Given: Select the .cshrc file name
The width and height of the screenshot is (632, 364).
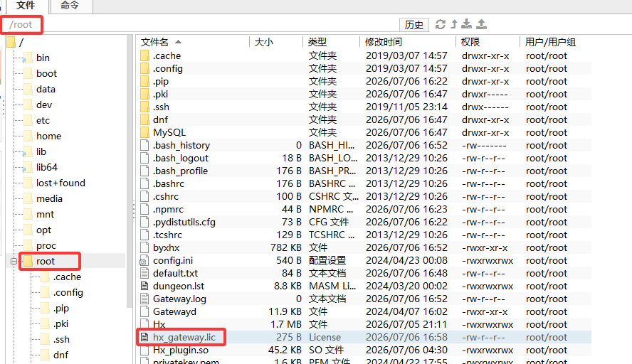Looking at the screenshot, I should pyautogui.click(x=166, y=196).
